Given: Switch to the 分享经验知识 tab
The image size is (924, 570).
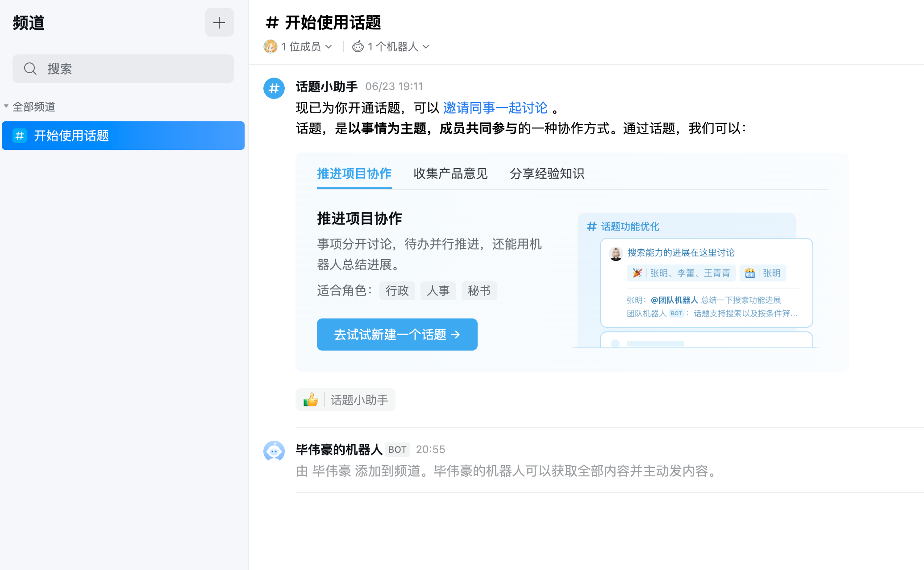Looking at the screenshot, I should tap(547, 173).
